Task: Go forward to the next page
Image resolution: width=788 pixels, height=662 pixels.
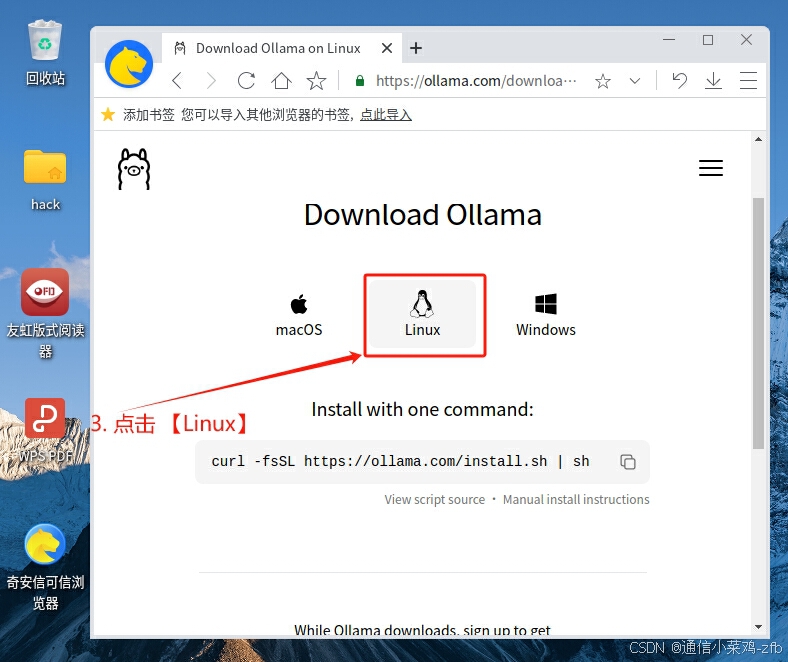Action: (211, 80)
